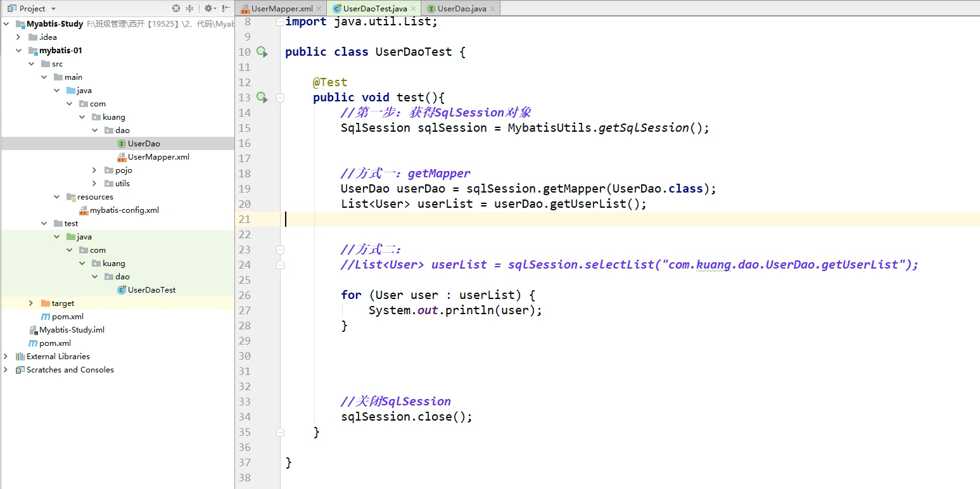Expand External Libraries node
Viewport: 980px width, 489px height.
point(6,357)
